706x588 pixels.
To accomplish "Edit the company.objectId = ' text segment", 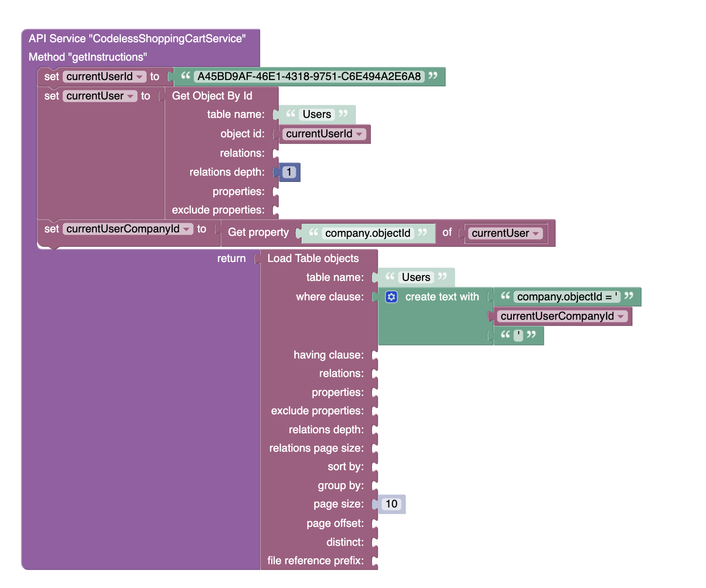I will [566, 296].
